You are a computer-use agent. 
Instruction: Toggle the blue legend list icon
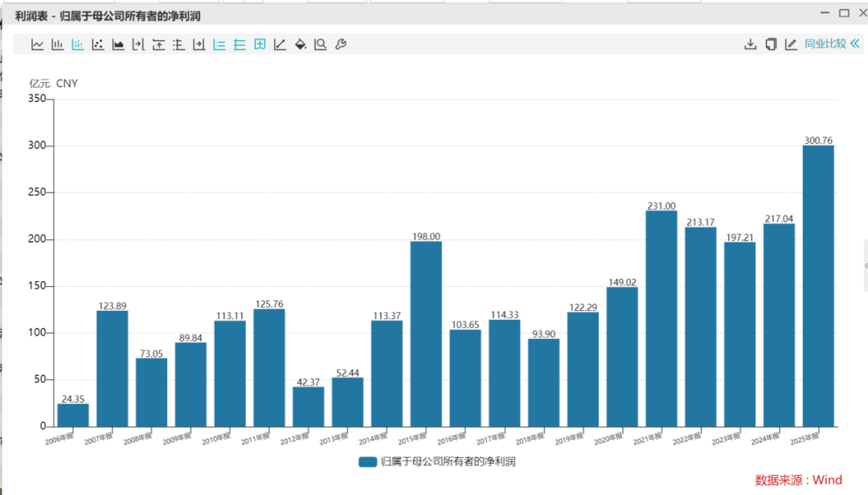(x=219, y=45)
